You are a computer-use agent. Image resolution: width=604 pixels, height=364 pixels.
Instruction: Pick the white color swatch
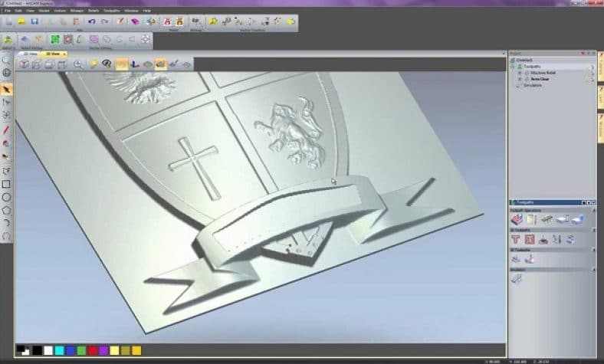[48, 350]
